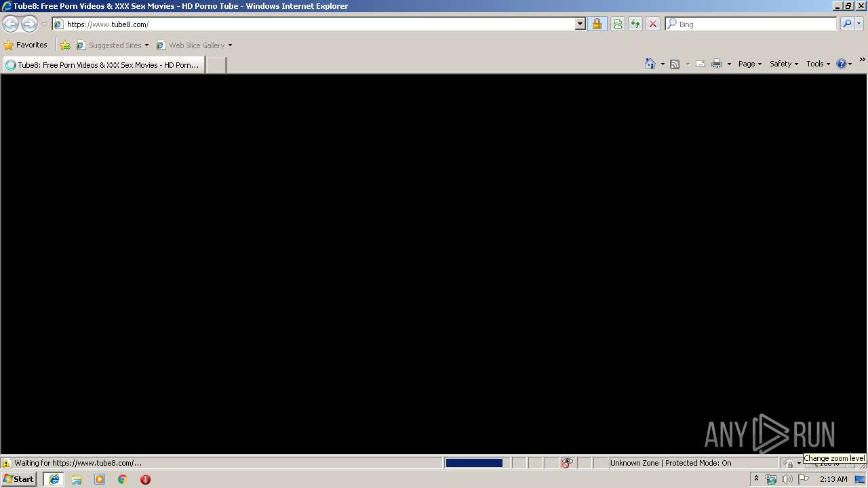Expand the Suggested Sites dropdown arrow
Image resolution: width=868 pixels, height=488 pixels.
pos(146,45)
